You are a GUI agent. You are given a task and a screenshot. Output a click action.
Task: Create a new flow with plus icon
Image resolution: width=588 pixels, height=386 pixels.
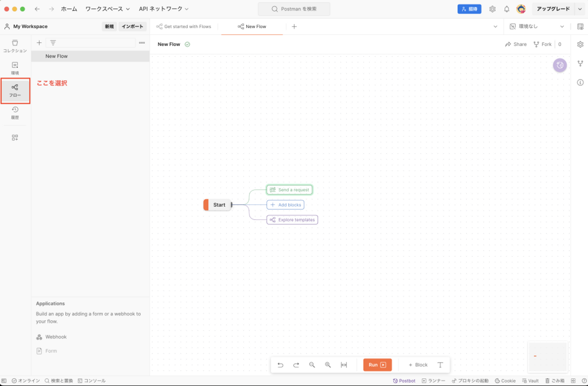point(39,42)
